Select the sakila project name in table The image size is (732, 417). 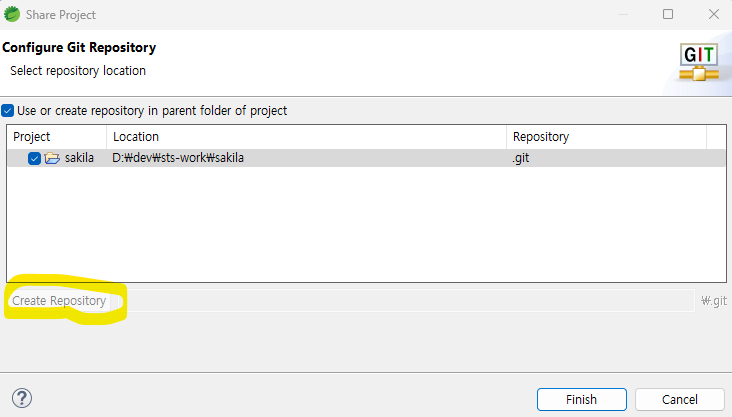(x=79, y=158)
